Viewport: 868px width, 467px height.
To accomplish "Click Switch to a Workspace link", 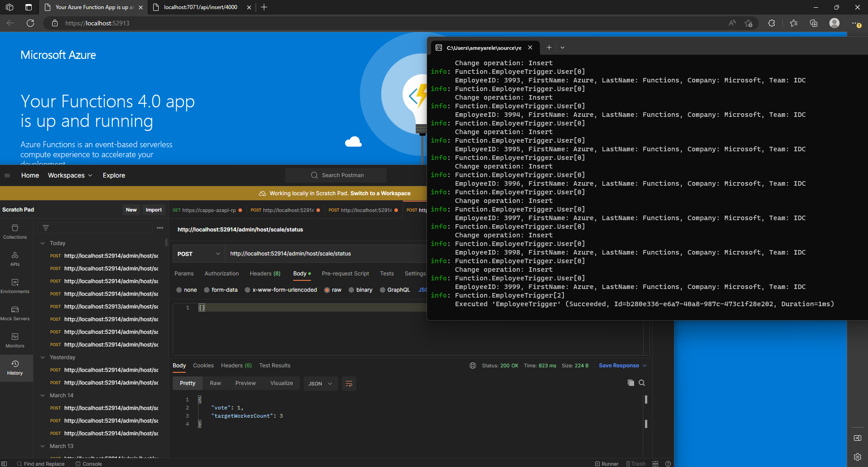I will [380, 193].
